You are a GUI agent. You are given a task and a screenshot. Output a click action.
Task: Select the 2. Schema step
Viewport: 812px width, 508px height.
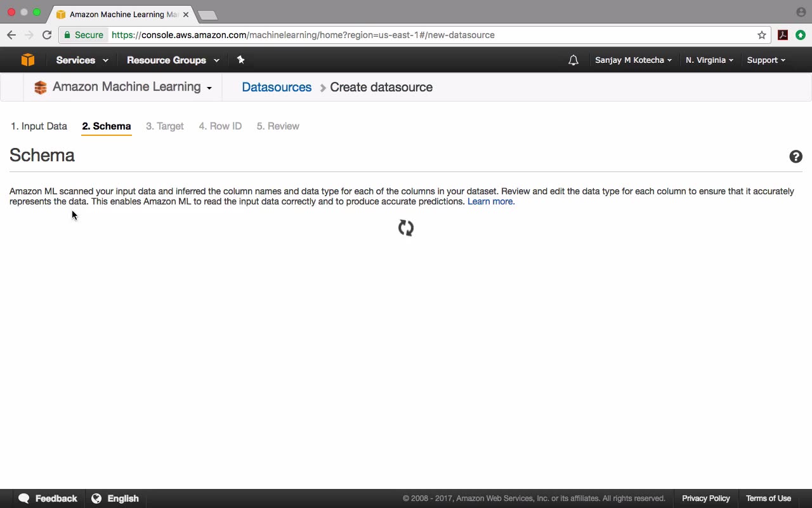click(x=107, y=126)
